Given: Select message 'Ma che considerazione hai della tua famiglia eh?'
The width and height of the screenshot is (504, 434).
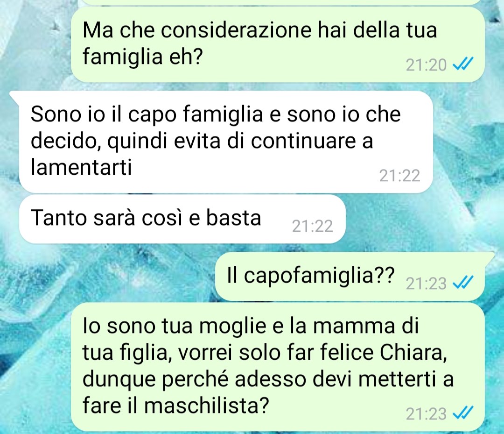Looking at the screenshot, I should coord(277,44).
